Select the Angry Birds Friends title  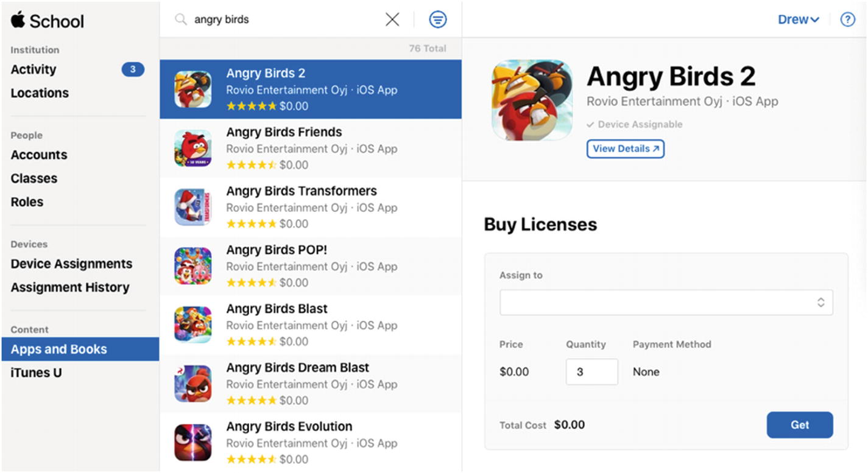click(x=284, y=132)
